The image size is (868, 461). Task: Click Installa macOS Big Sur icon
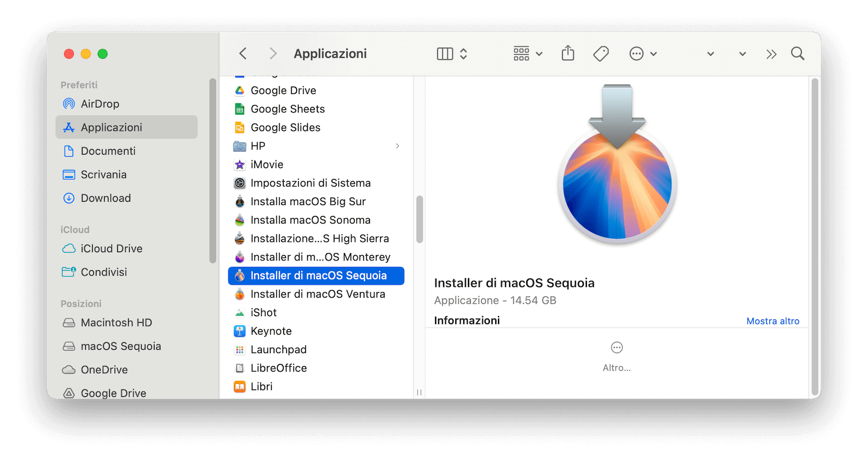pos(240,201)
